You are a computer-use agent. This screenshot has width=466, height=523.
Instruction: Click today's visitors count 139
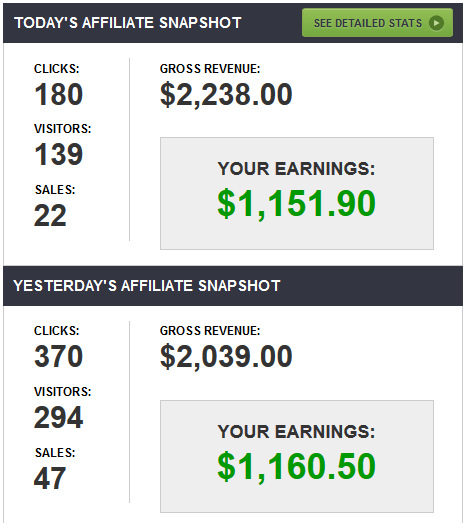click(58, 154)
